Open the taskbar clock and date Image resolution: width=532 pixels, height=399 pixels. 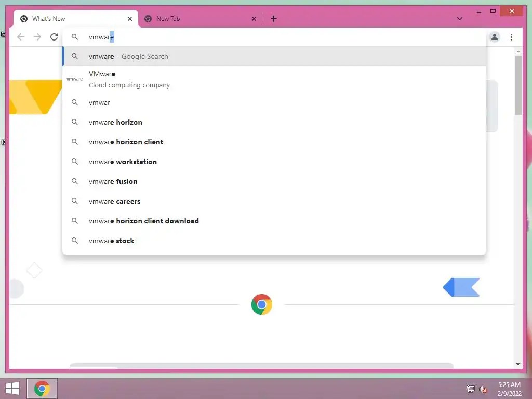[509, 389]
